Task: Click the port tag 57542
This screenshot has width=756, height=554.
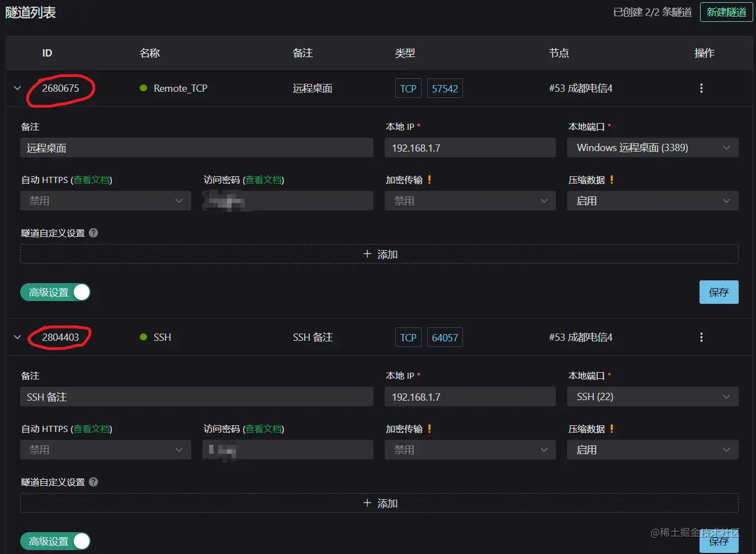Action: 445,88
